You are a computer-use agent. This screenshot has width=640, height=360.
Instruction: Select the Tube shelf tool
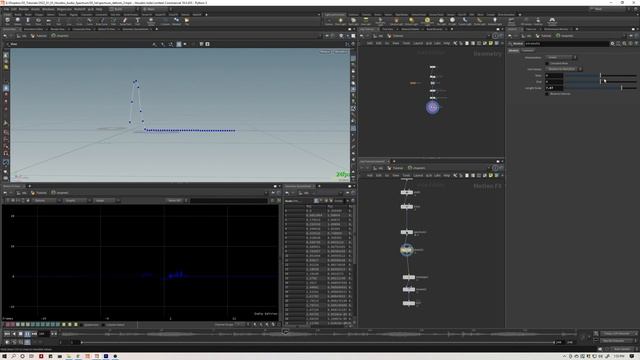(x=28, y=21)
